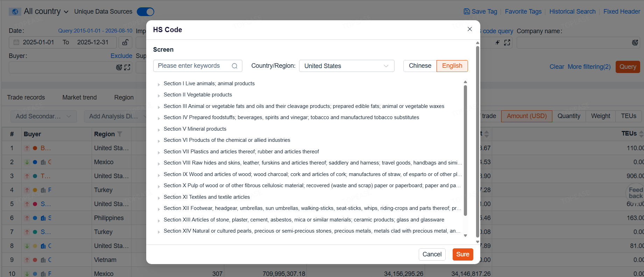Toggle the Unique Data Sources switch
Image resolution: width=644 pixels, height=277 pixels.
tap(146, 12)
